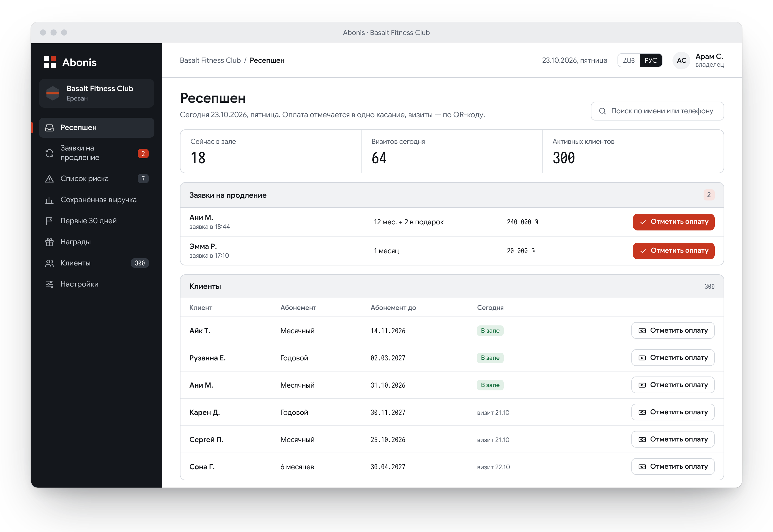
Task: Click the AC user avatar
Action: [681, 60]
